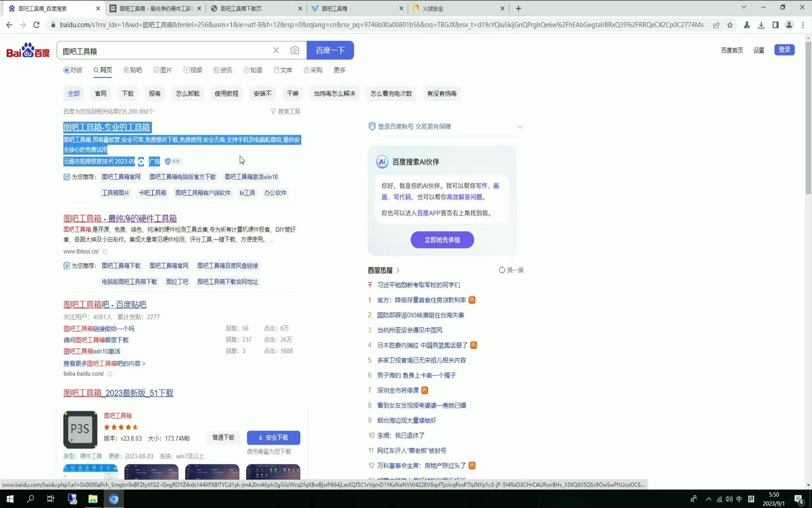This screenshot has height=508, width=812.
Task: Click the AI partner icon
Action: pyautogui.click(x=382, y=162)
